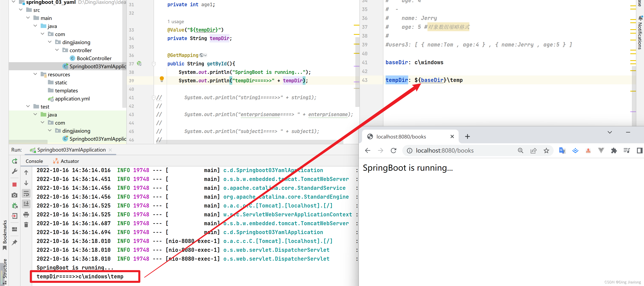
Task: Click the browser address bar URL
Action: click(x=445, y=151)
